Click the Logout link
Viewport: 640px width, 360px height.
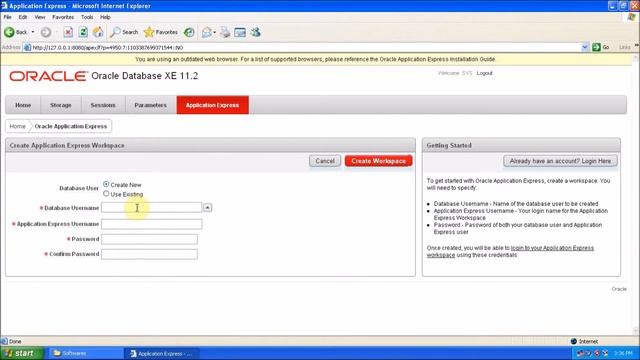[x=484, y=73]
